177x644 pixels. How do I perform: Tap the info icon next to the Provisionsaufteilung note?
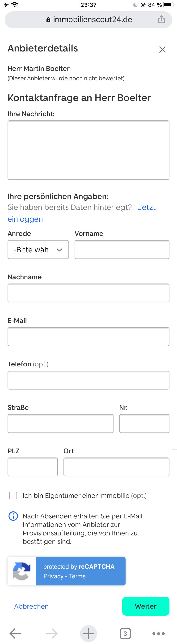point(13,516)
